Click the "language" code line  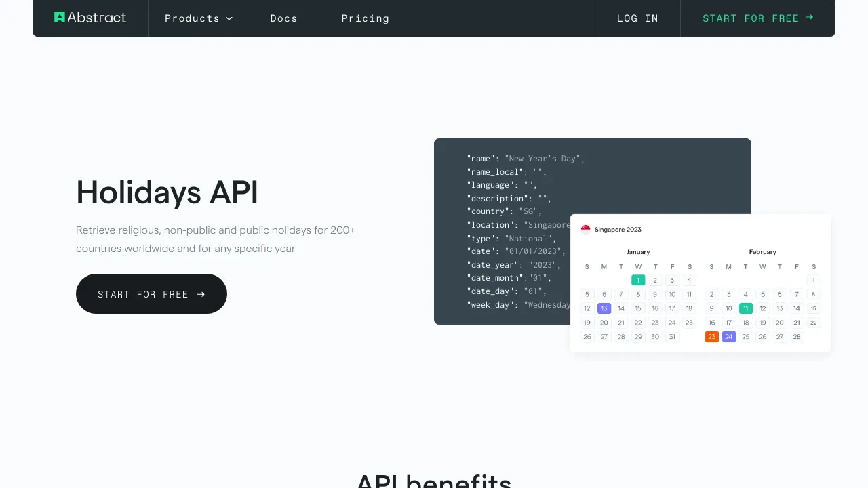[x=502, y=185]
